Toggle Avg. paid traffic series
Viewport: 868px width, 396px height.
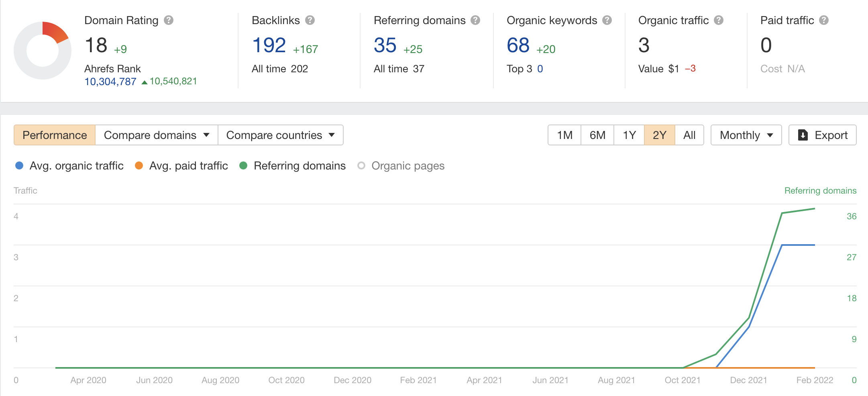[181, 165]
